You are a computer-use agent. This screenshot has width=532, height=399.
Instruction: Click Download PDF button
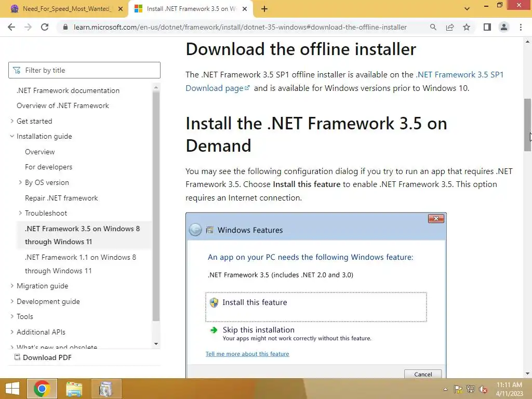tap(43, 357)
